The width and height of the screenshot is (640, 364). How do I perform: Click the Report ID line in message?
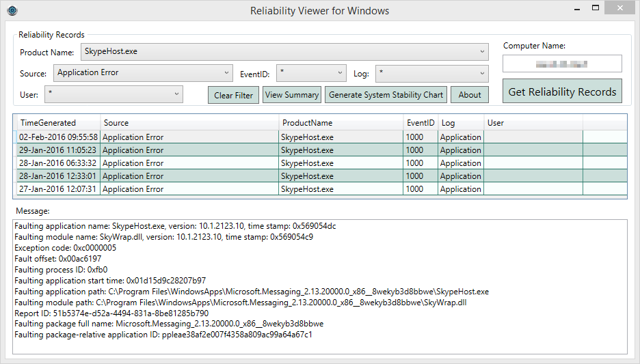coord(111,313)
